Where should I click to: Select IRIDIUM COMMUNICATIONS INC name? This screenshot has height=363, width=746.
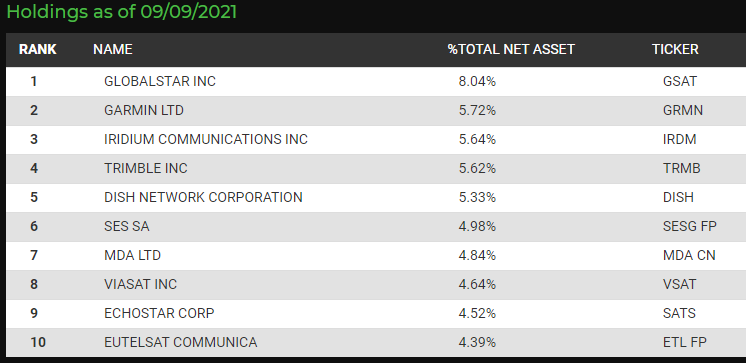(206, 139)
